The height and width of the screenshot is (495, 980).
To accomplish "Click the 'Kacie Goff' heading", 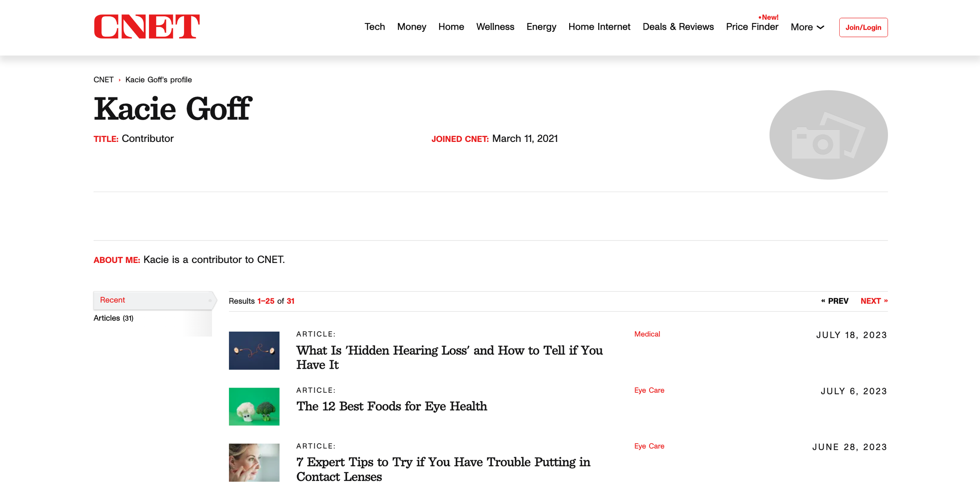I will click(172, 109).
